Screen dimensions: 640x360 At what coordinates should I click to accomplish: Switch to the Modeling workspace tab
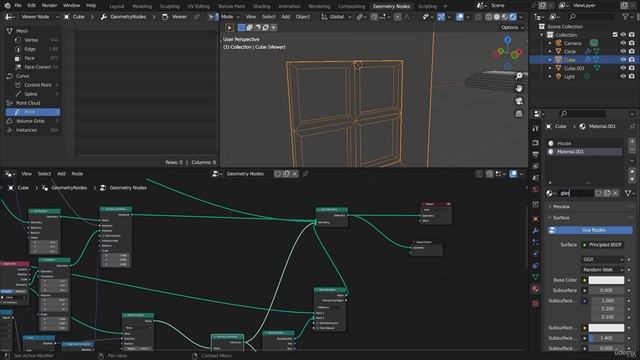coord(142,6)
